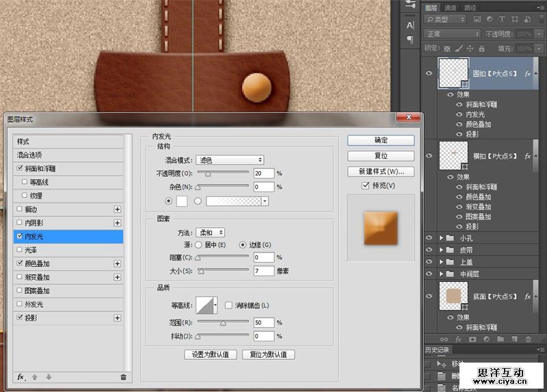547x392 pixels.
Task: Click the white glow color swatch
Action: point(183,201)
